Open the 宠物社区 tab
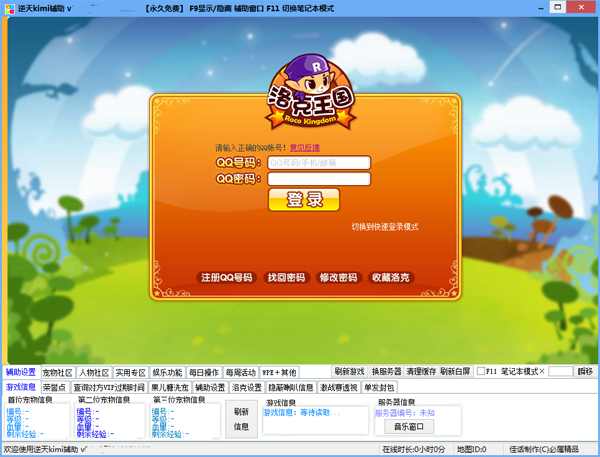The height and width of the screenshot is (457, 600). (x=57, y=372)
